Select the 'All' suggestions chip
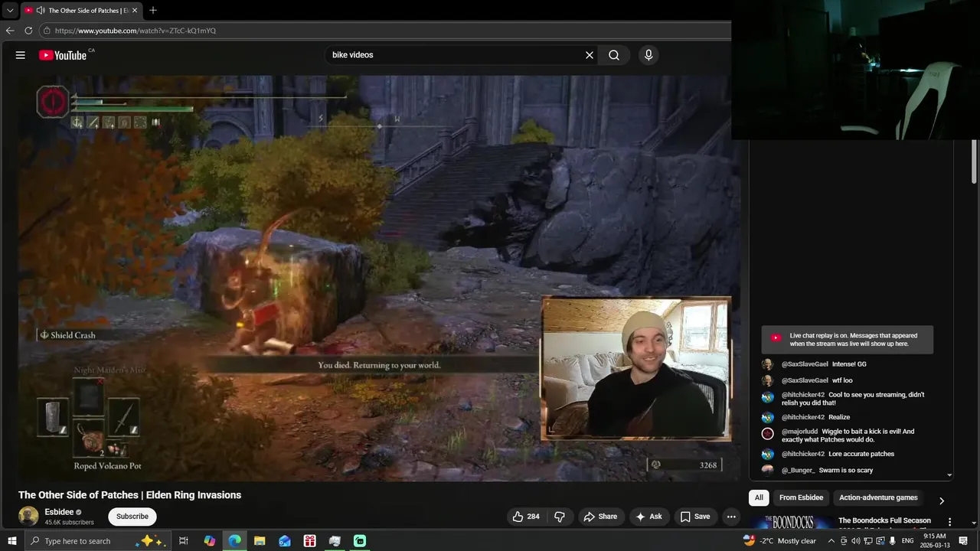 click(x=759, y=497)
